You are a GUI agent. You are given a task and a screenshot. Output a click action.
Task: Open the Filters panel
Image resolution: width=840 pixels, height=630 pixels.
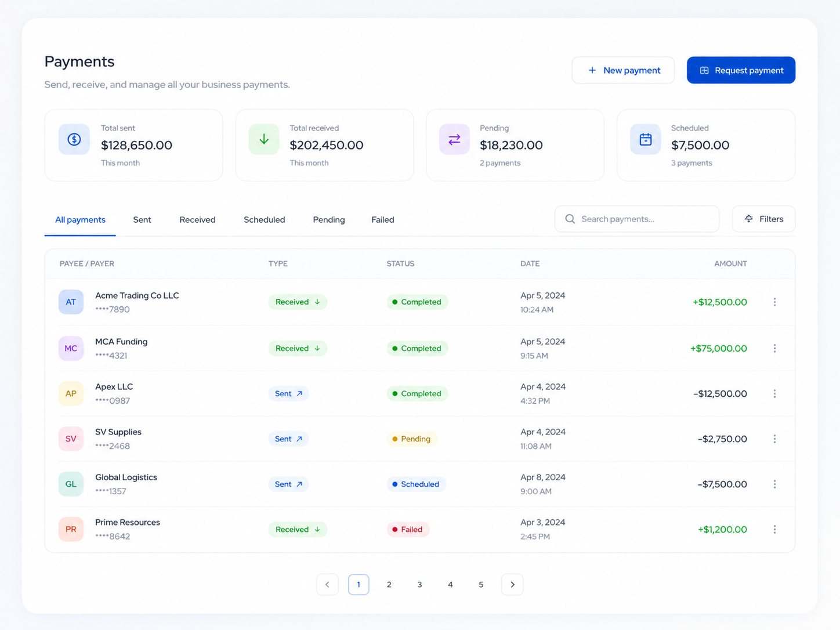763,219
